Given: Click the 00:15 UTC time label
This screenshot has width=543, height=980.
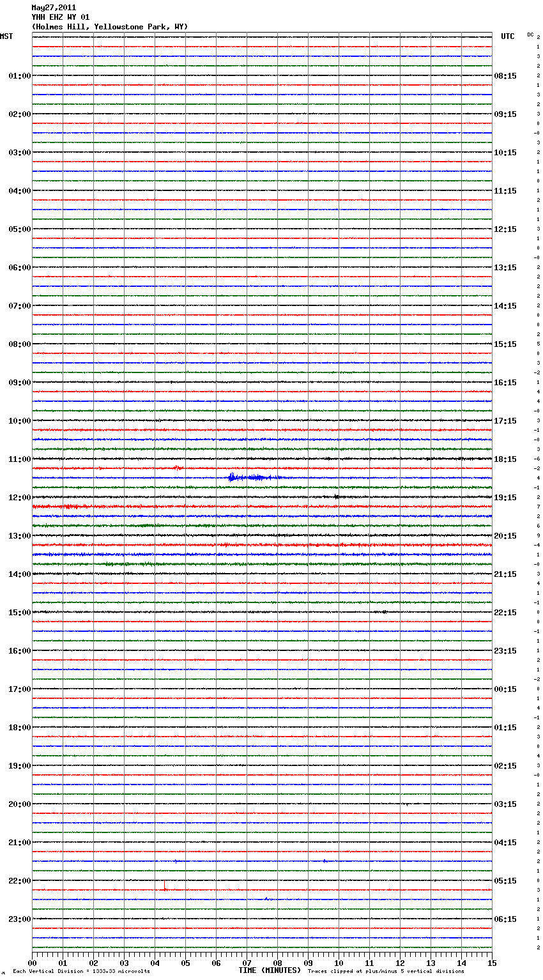Looking at the screenshot, I should tap(505, 689).
